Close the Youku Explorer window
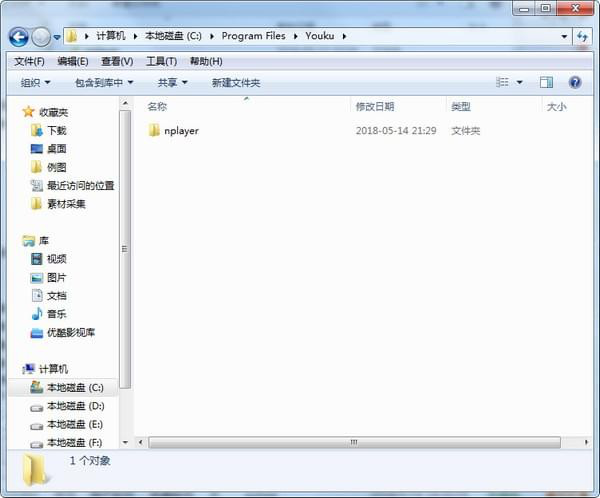Viewport: 600px width, 498px height. pyautogui.click(x=576, y=8)
